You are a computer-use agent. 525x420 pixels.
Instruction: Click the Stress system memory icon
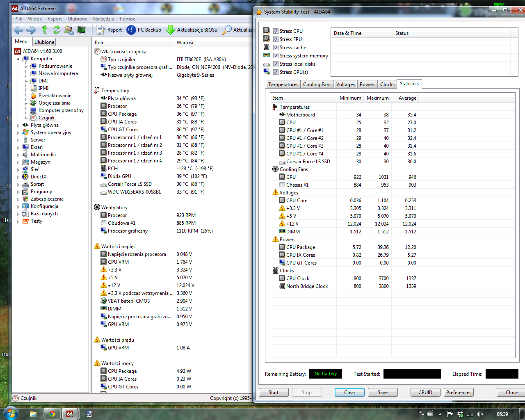click(x=267, y=55)
